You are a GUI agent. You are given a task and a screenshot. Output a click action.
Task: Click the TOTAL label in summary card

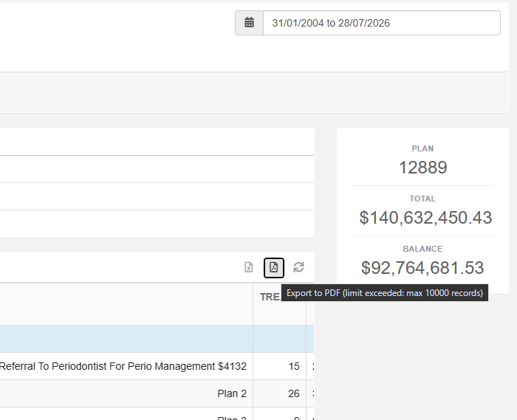[x=422, y=199]
